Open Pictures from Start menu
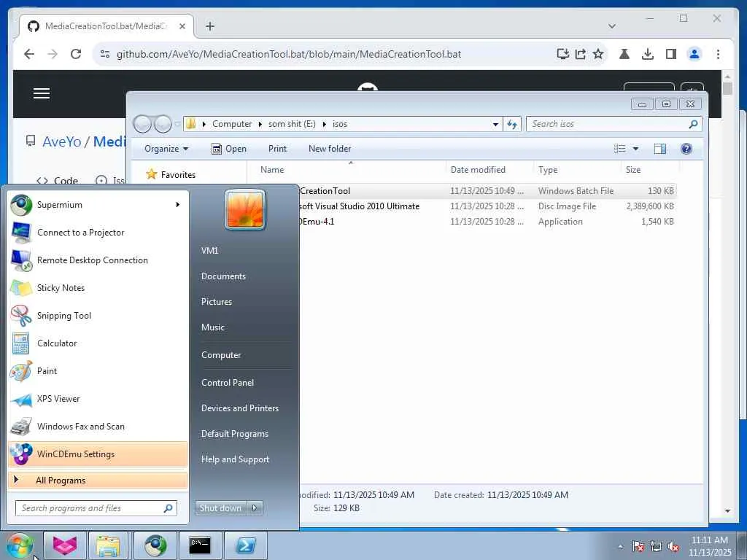Screen dimensions: 747x560 tap(216, 302)
